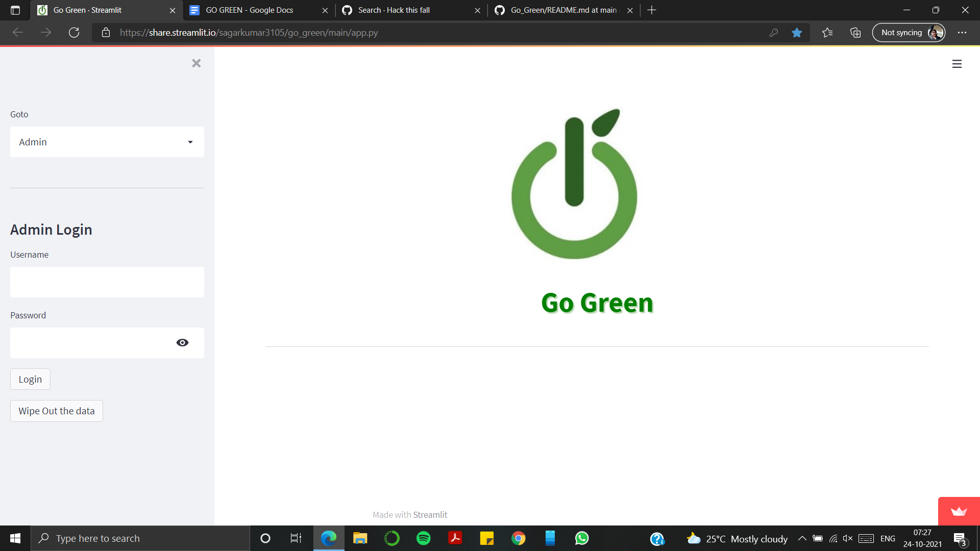Click the favorites star in address bar
Screen dimensions: 980x551
pyautogui.click(x=797, y=33)
